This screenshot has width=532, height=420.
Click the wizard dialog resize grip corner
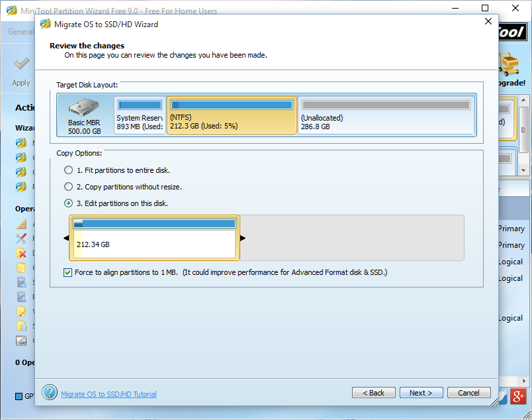pos(495,401)
